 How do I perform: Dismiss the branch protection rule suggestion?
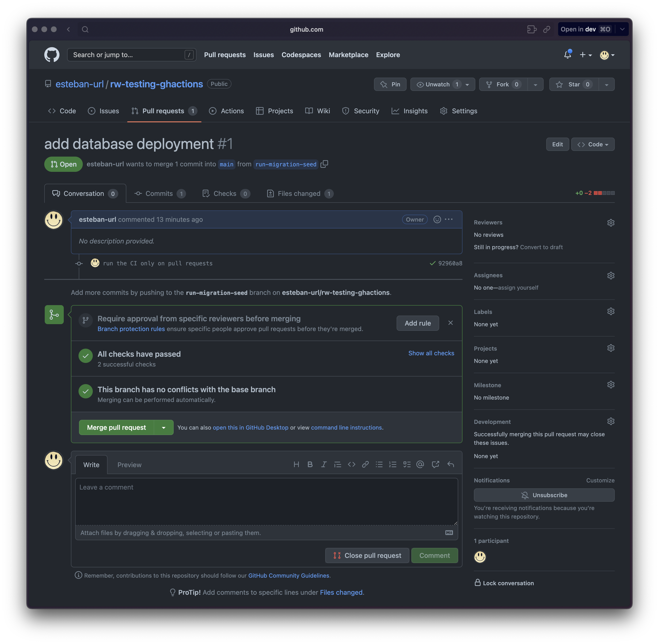(450, 323)
